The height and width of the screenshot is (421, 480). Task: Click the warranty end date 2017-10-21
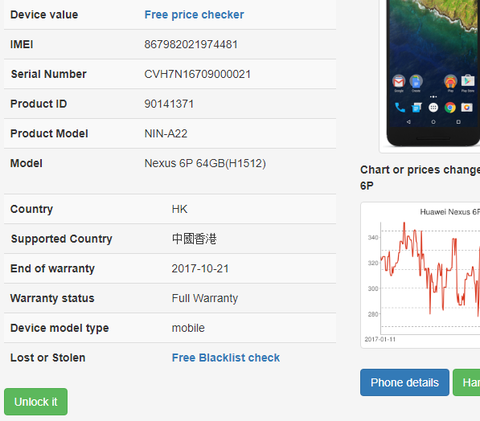(x=200, y=268)
